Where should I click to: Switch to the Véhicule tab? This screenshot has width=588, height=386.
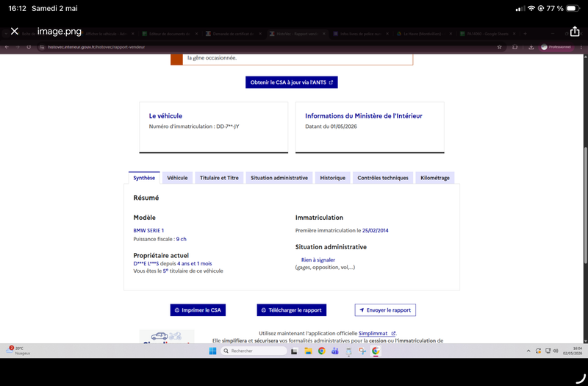(177, 178)
